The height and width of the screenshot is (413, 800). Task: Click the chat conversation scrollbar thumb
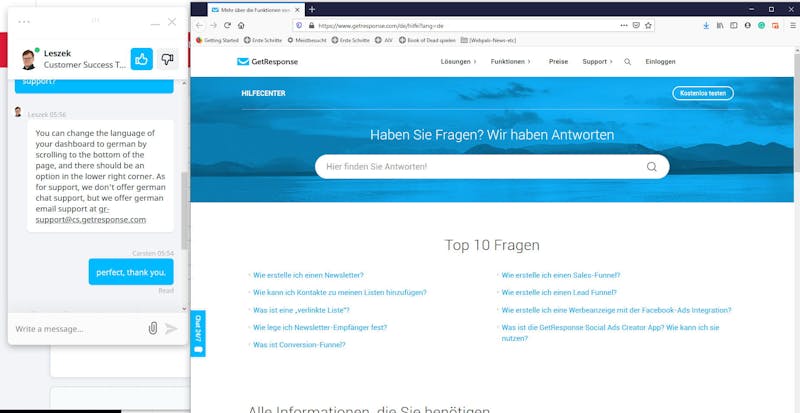click(184, 210)
